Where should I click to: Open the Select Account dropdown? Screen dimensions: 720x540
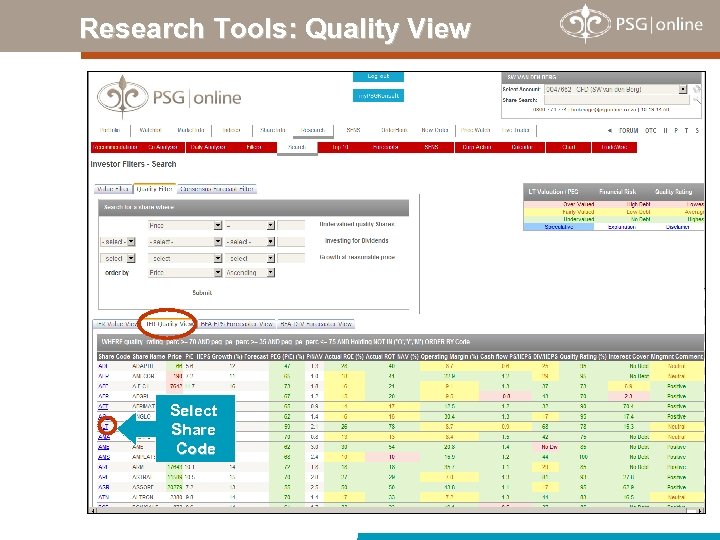[x=616, y=89]
